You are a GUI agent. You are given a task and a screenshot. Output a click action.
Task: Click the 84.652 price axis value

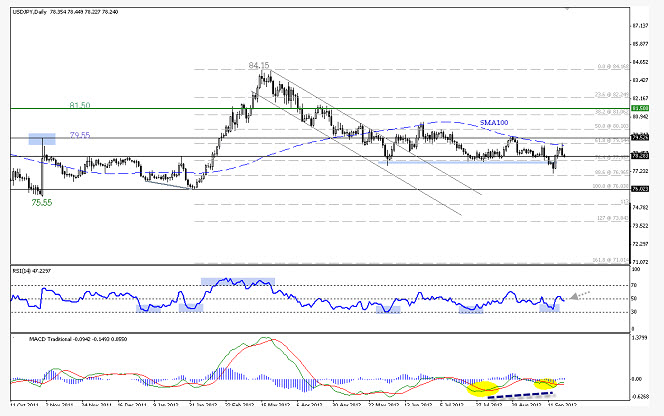click(640, 62)
